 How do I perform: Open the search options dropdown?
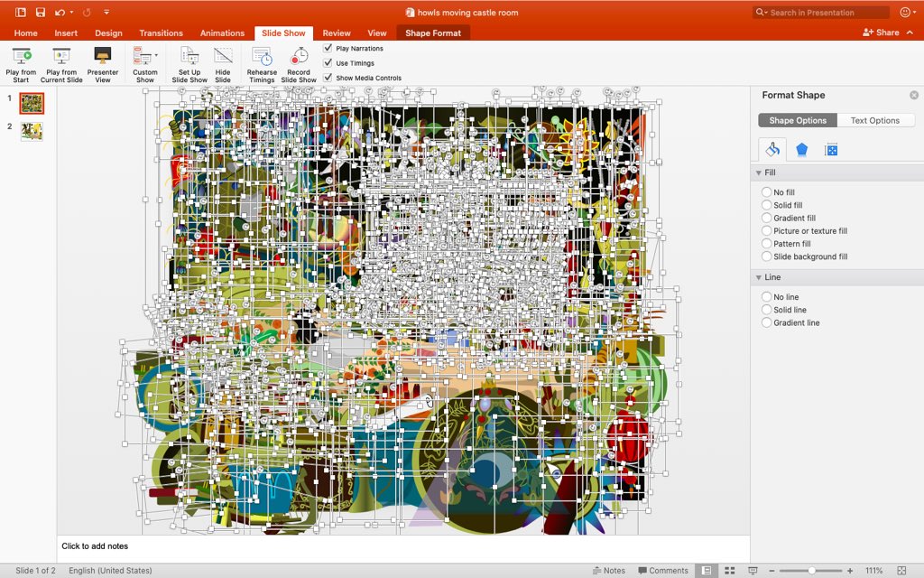762,13
